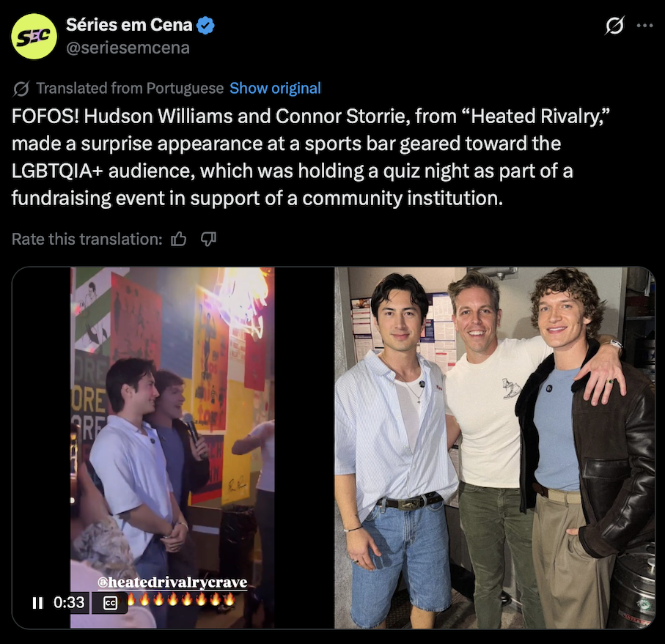
Task: Click the 0:33 video time indicator
Action: [x=69, y=602]
